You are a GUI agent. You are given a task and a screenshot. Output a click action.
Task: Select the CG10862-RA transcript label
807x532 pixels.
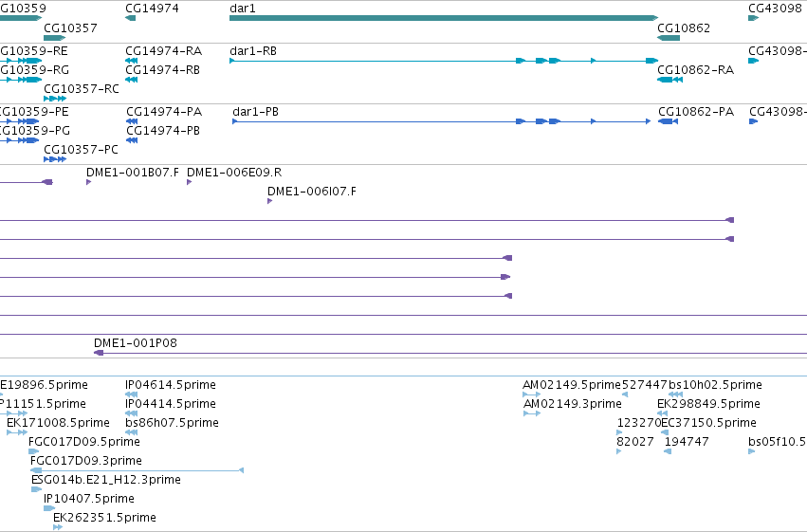pos(695,70)
